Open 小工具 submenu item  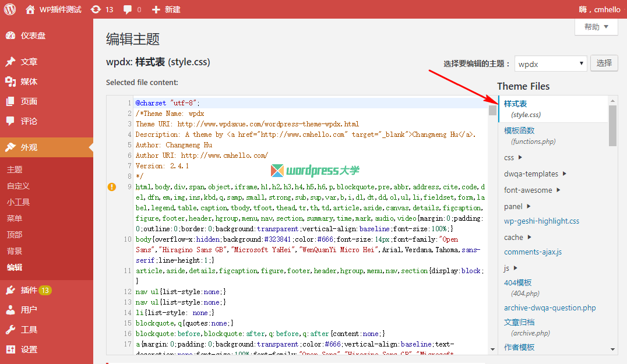tap(19, 202)
